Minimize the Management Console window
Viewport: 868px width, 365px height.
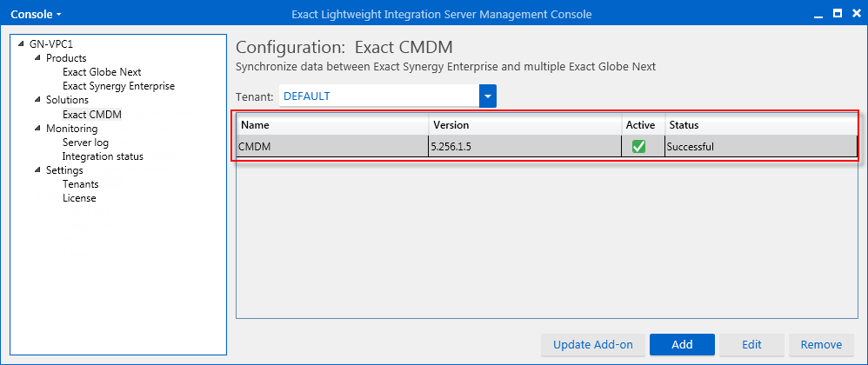tap(818, 15)
